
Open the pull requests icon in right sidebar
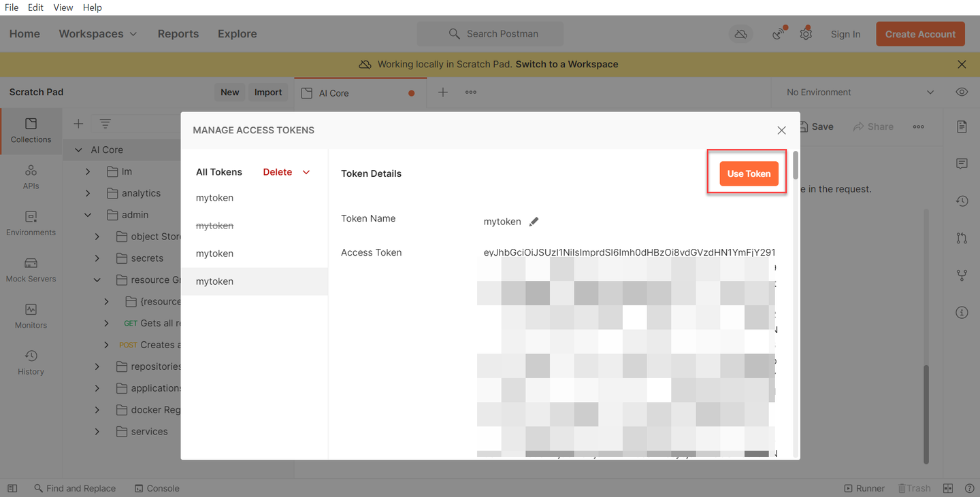pyautogui.click(x=962, y=238)
